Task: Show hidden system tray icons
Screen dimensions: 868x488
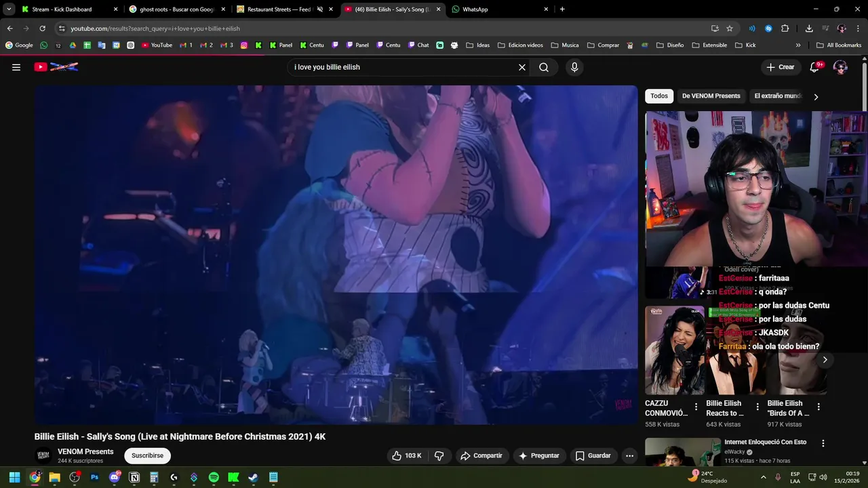Action: pos(764,477)
